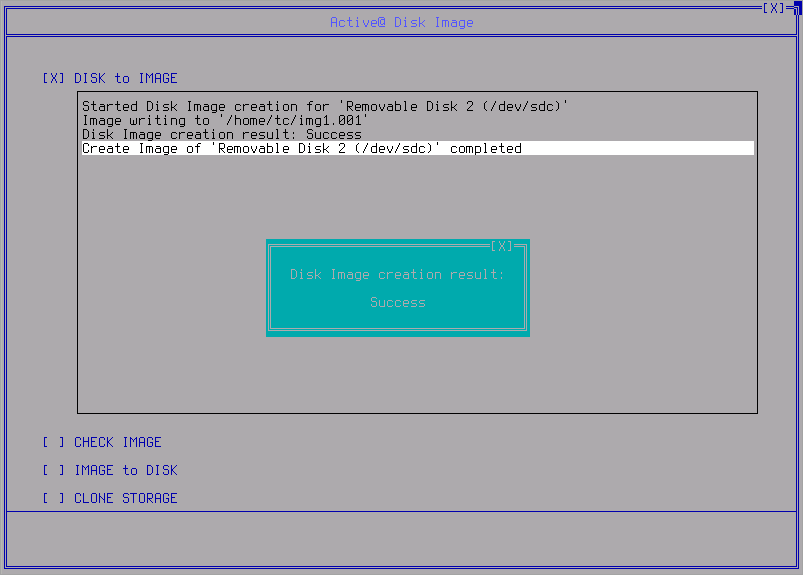The height and width of the screenshot is (575, 803).
Task: Uncheck the DISK to IMAGE checkbox brackets
Action: tap(54, 78)
